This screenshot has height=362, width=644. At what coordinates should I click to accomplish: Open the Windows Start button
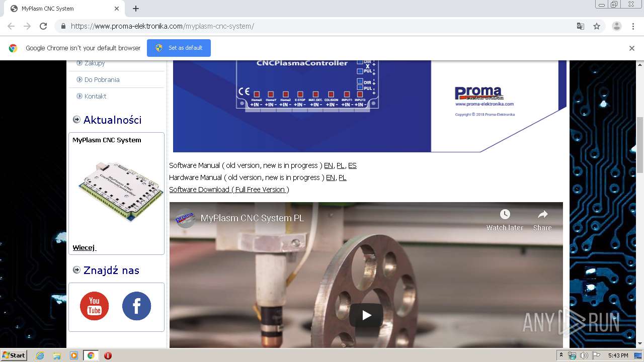pos(14,355)
